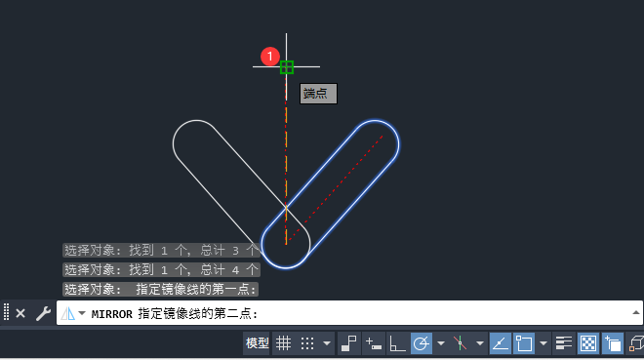The image size is (644, 360).
Task: Toggle lineweight display icon
Action: (x=564, y=343)
